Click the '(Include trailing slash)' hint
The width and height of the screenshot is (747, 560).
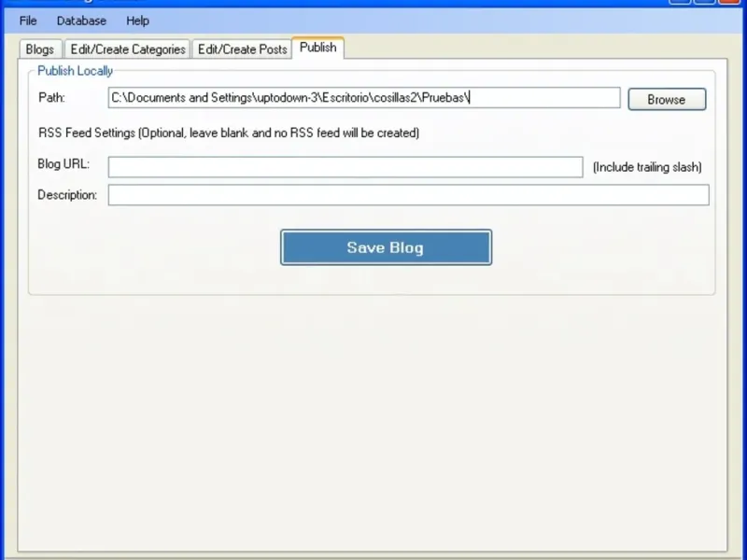[647, 167]
